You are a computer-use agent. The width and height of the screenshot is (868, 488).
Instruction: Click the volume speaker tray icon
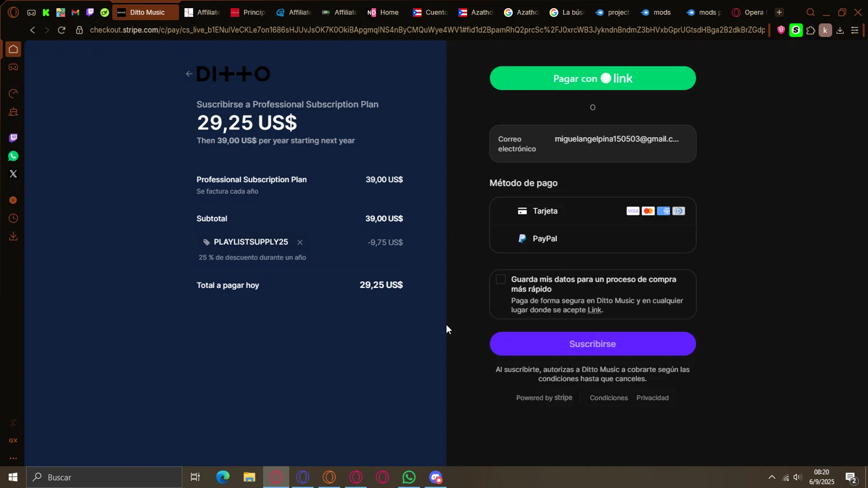[x=798, y=477]
